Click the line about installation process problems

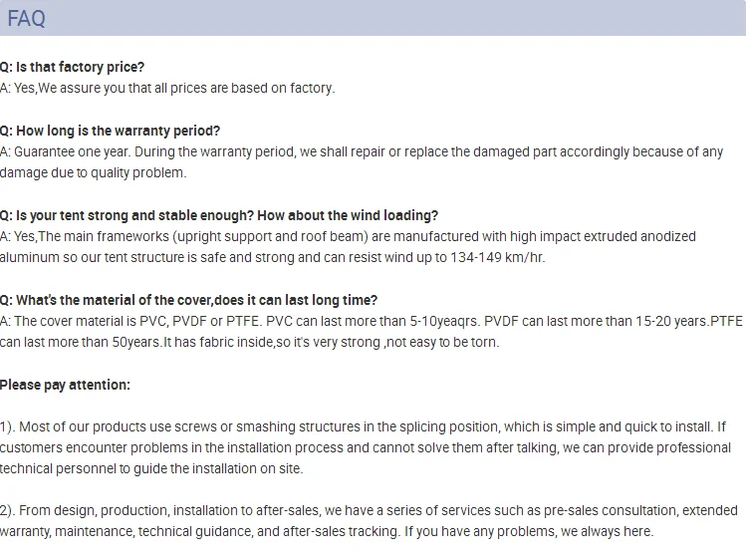[366, 448]
